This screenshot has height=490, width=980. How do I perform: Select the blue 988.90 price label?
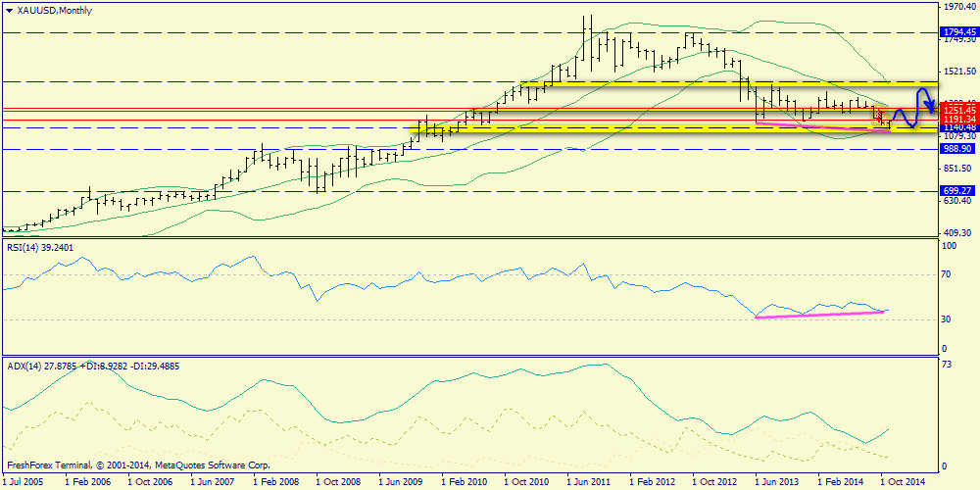point(957,149)
